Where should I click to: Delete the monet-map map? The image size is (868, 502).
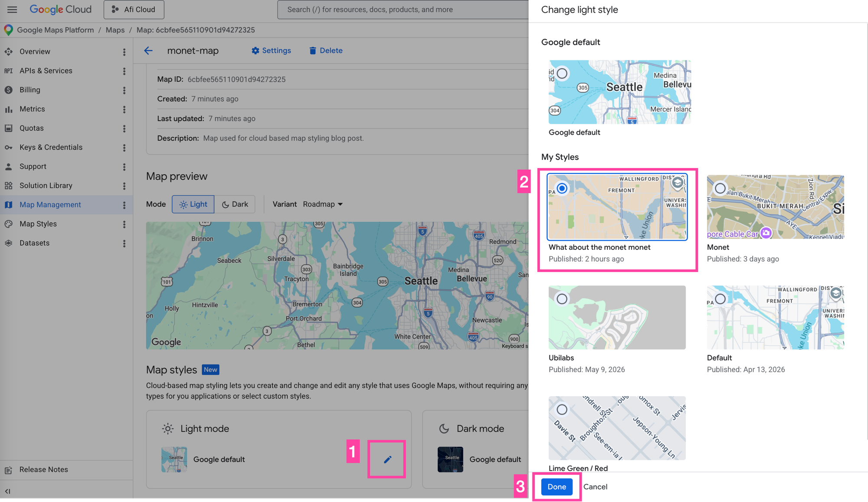click(325, 50)
